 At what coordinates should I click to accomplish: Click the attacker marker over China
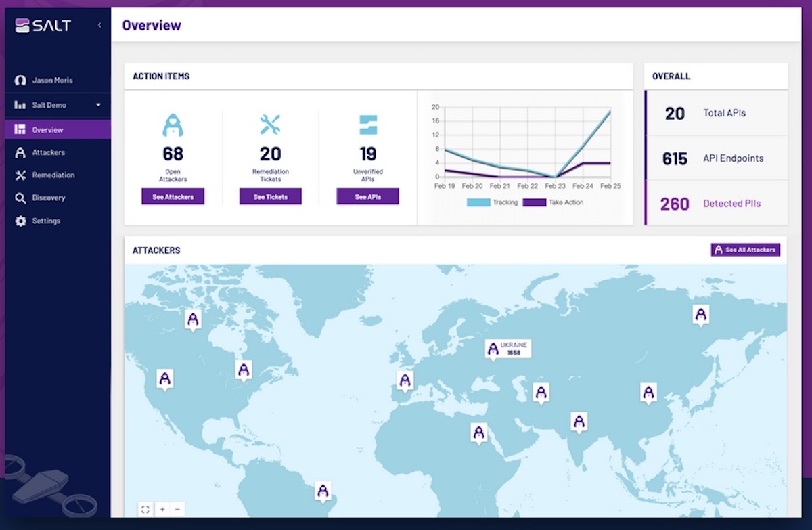point(648,393)
